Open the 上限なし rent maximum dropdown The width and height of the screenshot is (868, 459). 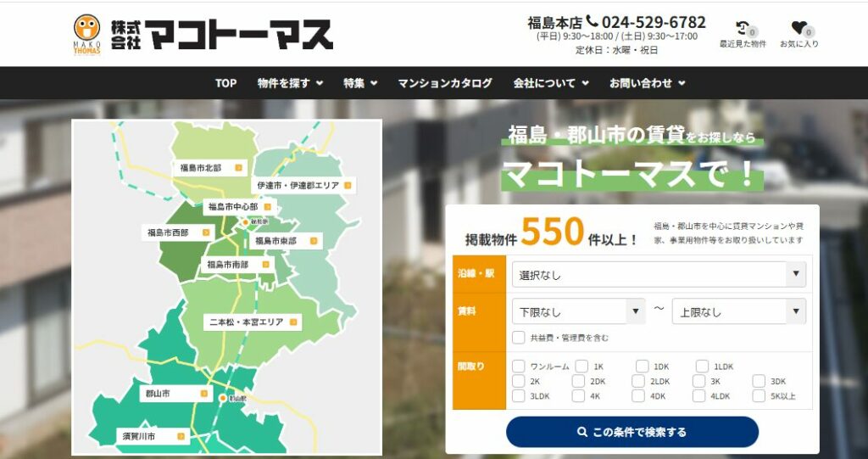tap(737, 311)
